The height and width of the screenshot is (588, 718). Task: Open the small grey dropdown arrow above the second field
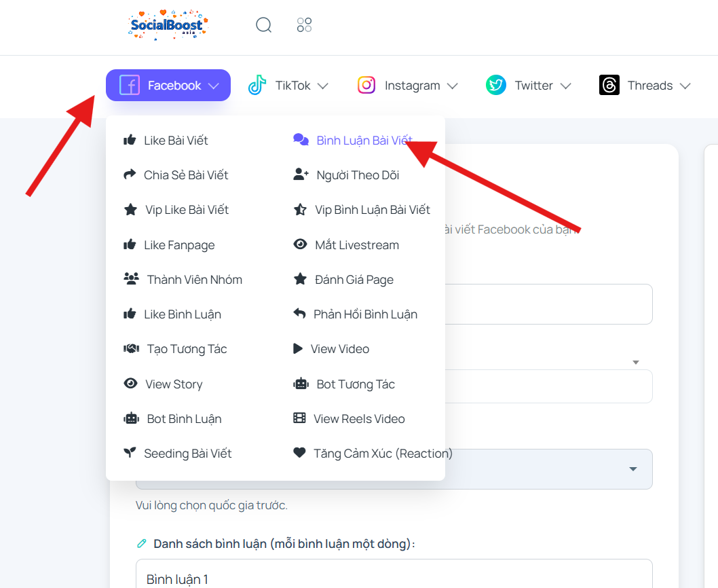(636, 363)
